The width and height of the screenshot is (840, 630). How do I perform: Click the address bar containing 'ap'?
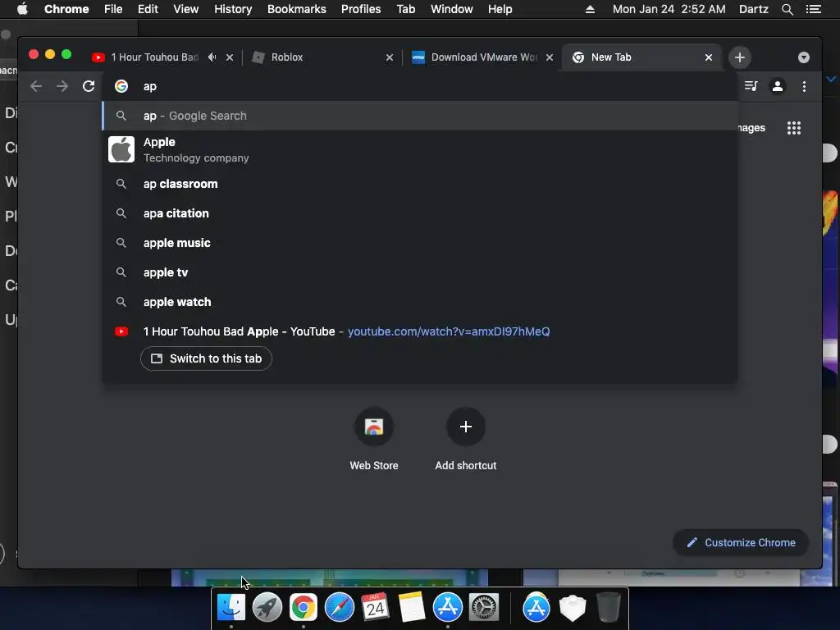(420, 86)
